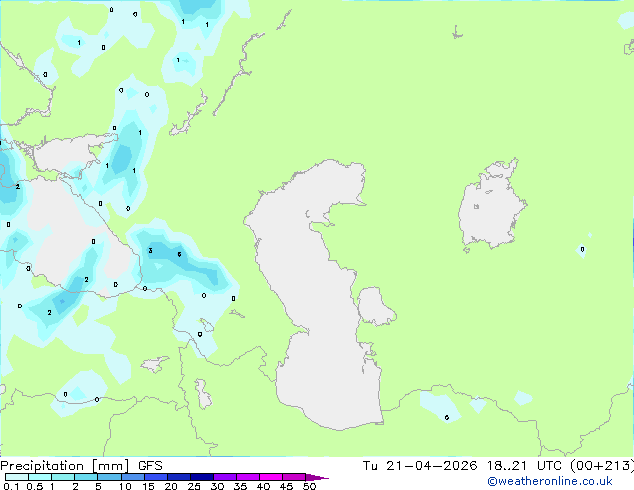The width and height of the screenshot is (634, 490).
Task: Click the '45' legend scale label
Action: pyautogui.click(x=286, y=486)
